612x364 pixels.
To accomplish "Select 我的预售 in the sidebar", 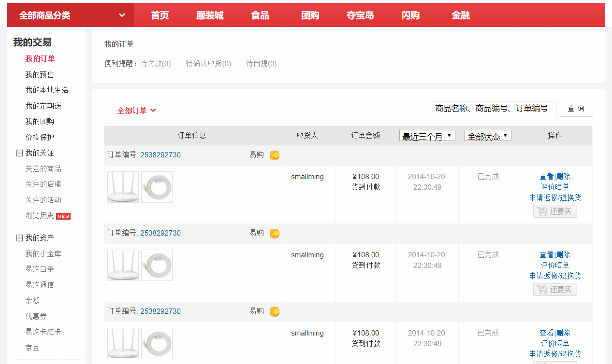I will (x=40, y=75).
